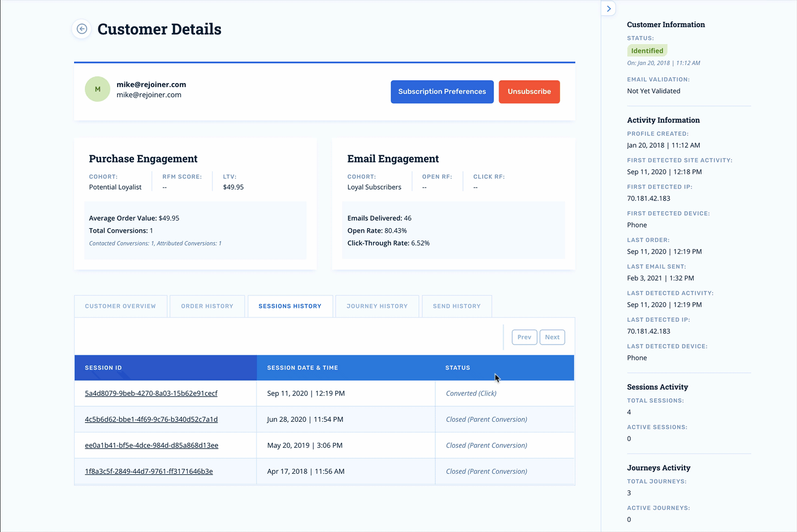Viewport: 797px width, 532px height.
Task: Open session starting with ee0a1b41
Action: point(151,445)
